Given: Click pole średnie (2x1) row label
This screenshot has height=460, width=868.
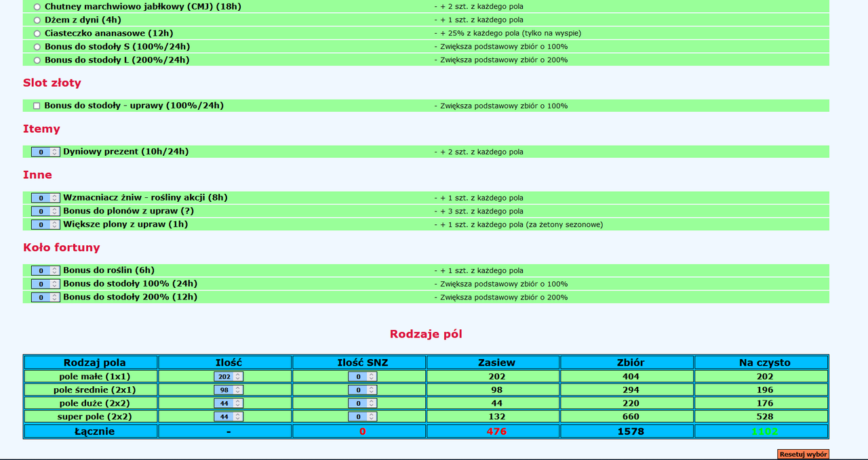Looking at the screenshot, I should point(94,390).
